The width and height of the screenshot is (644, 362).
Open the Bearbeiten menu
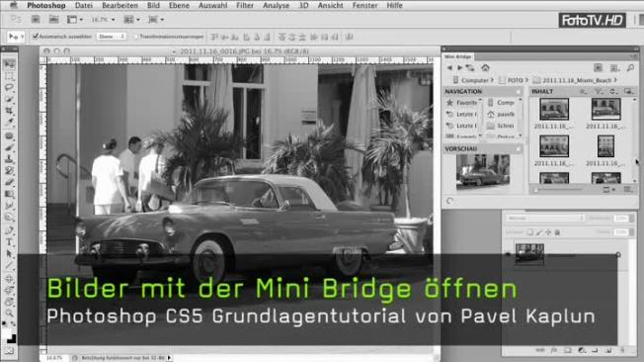120,5
